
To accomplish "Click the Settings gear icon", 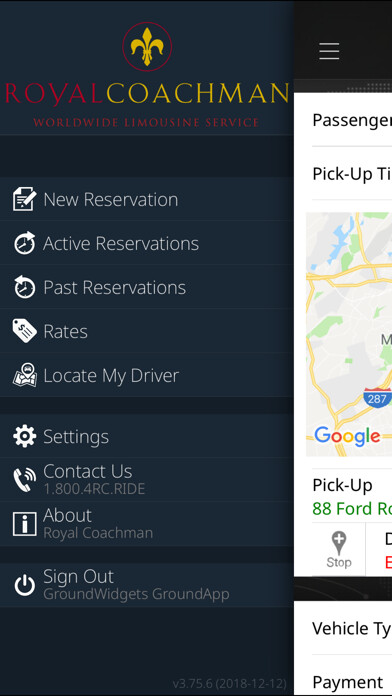I will point(24,436).
